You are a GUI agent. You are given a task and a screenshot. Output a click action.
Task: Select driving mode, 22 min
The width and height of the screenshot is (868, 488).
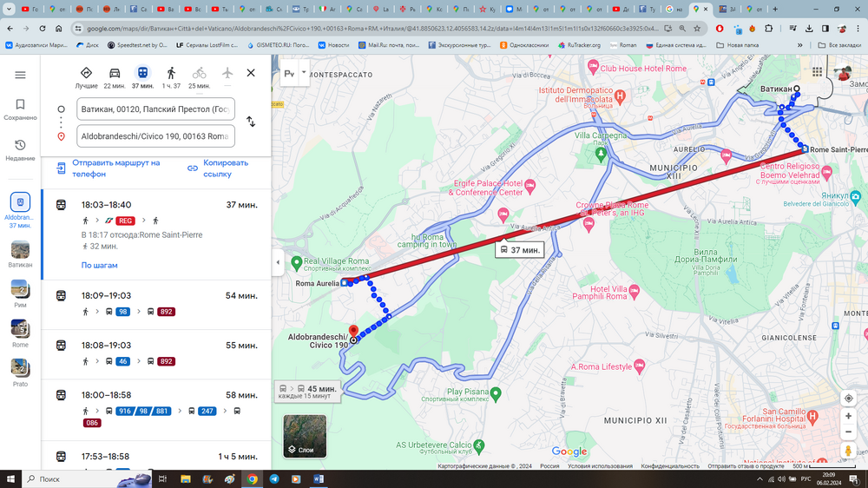[x=115, y=77]
